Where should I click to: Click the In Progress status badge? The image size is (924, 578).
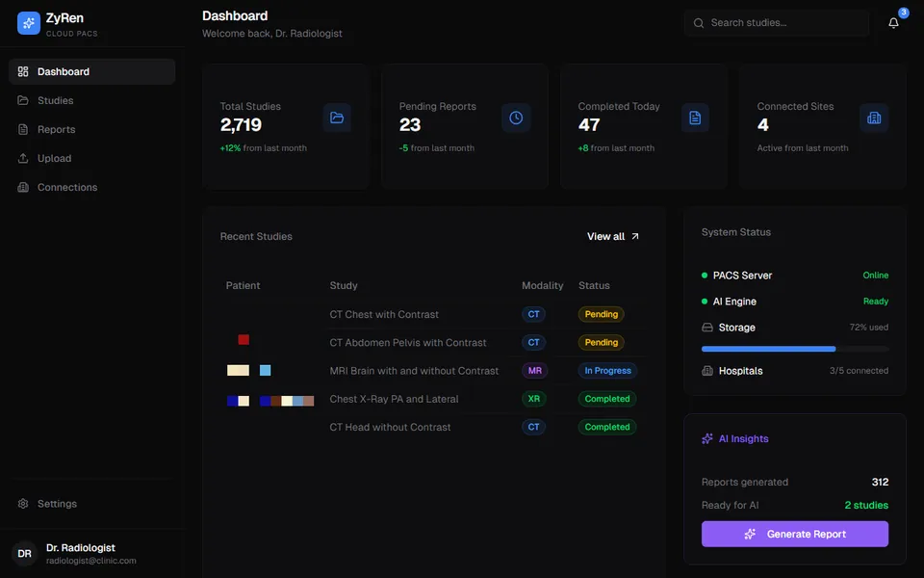[607, 371]
